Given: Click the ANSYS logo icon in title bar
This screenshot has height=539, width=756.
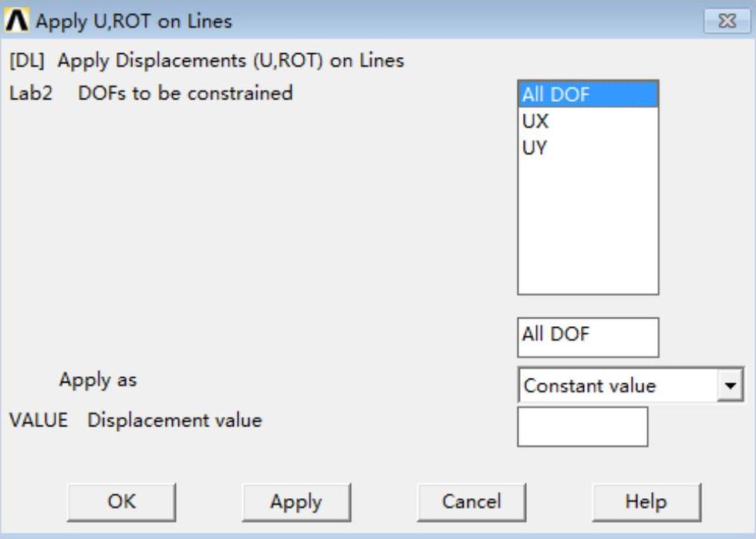Looking at the screenshot, I should pyautogui.click(x=17, y=21).
